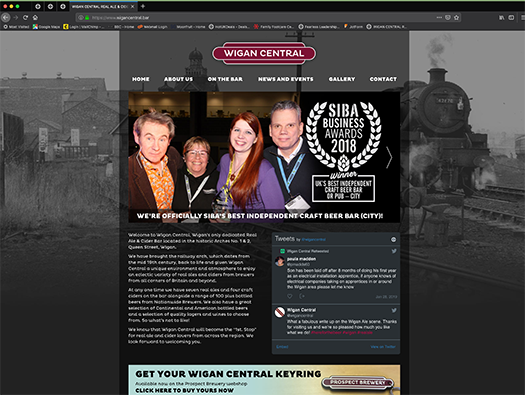Open the Wigan Central keyring banner

(264, 380)
